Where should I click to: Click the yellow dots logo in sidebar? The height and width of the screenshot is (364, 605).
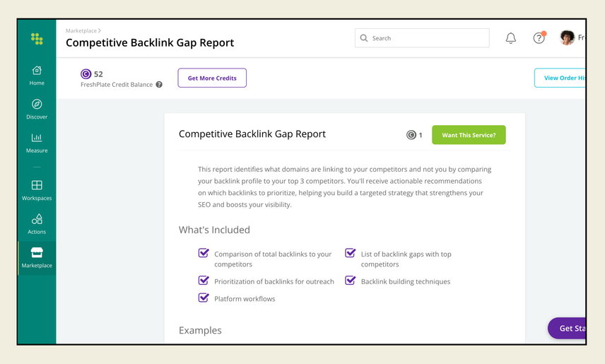click(37, 39)
